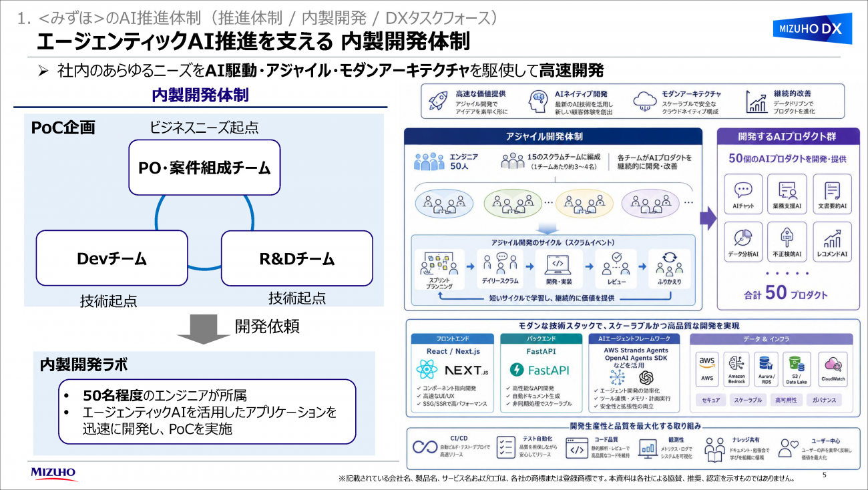This screenshot has height=490, width=868.
Task: Click the CI/CD infinity loop icon
Action: point(425,448)
